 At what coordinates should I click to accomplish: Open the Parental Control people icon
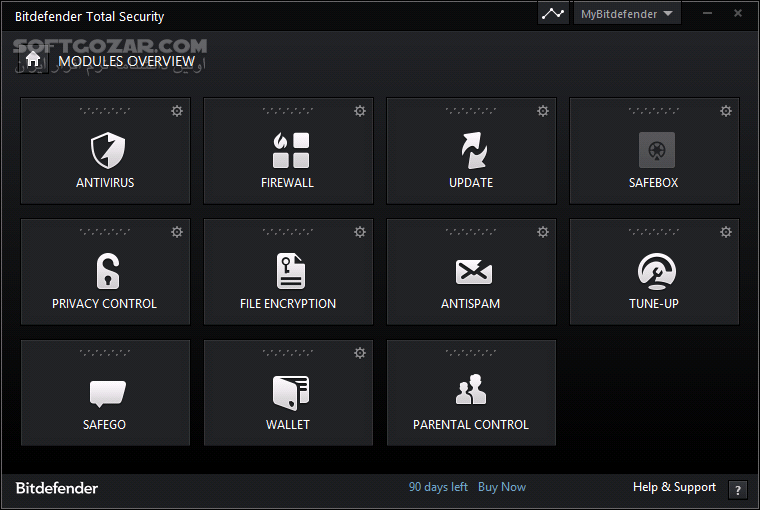pos(471,390)
